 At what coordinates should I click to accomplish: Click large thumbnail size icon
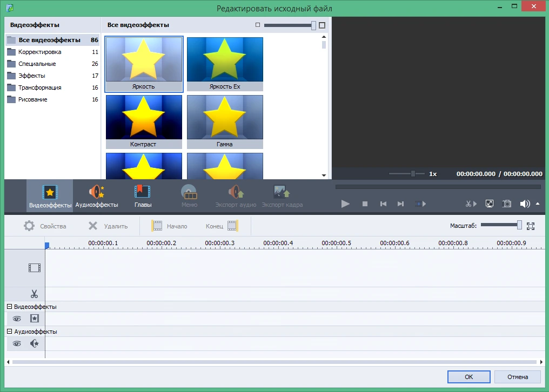tap(322, 25)
